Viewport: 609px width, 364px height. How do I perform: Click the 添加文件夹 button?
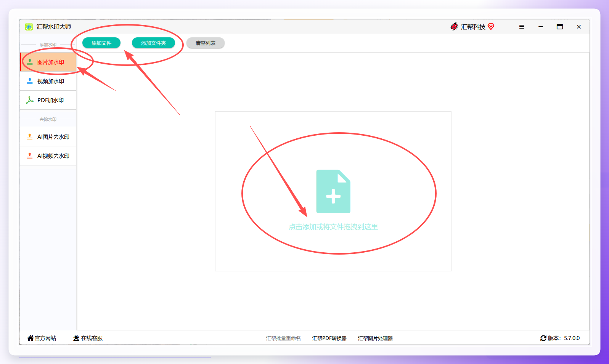point(153,43)
